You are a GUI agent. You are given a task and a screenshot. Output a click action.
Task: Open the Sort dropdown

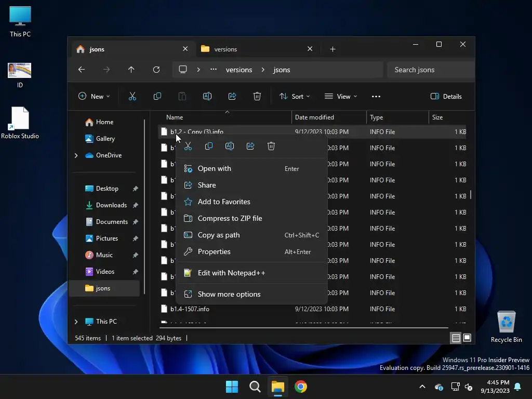click(295, 97)
